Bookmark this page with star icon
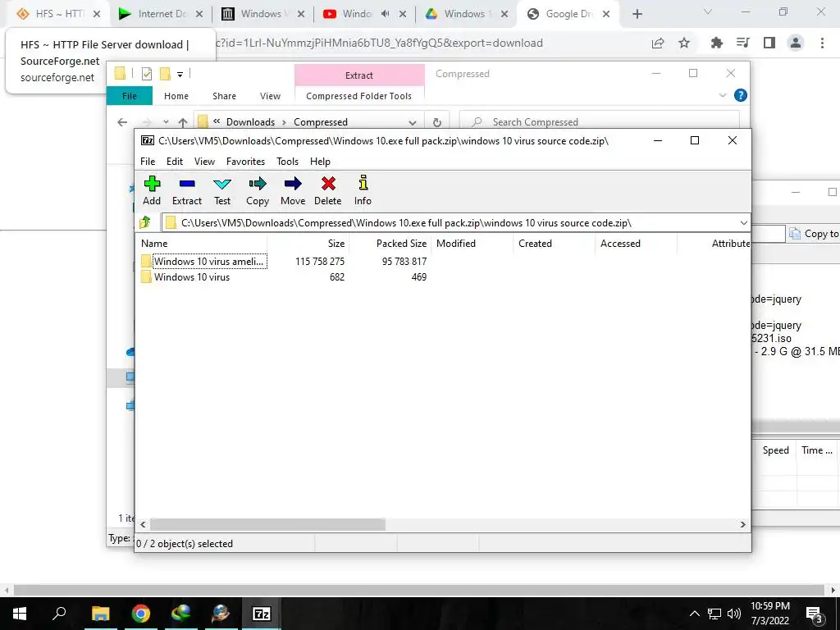840x630 pixels. [x=684, y=43]
